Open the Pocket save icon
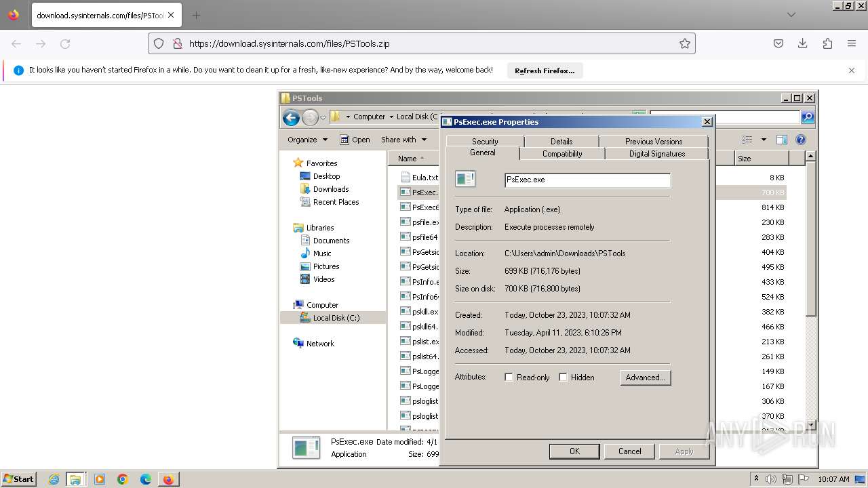This screenshot has width=868, height=488. [778, 43]
